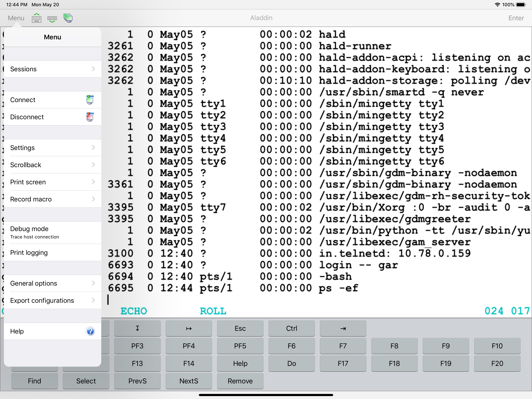The width and height of the screenshot is (532, 399).
Task: Tap the red Disconnect monitor icon
Action: coord(90,117)
